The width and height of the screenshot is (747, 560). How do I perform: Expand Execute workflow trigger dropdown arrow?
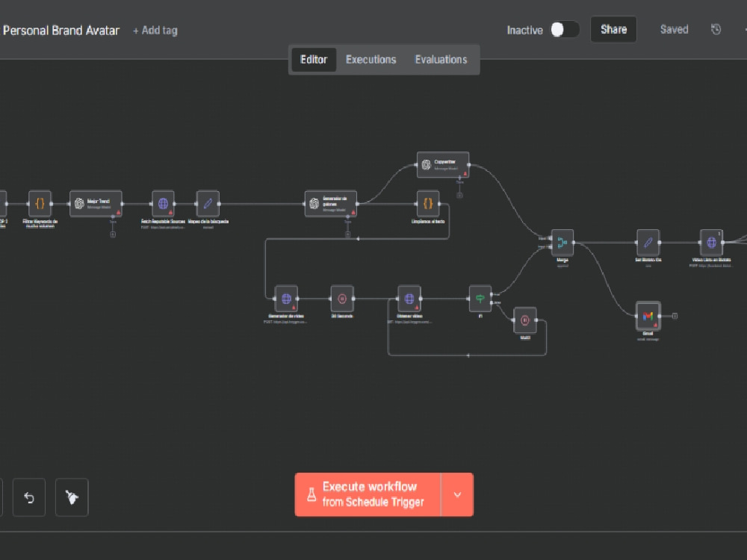coord(457,494)
